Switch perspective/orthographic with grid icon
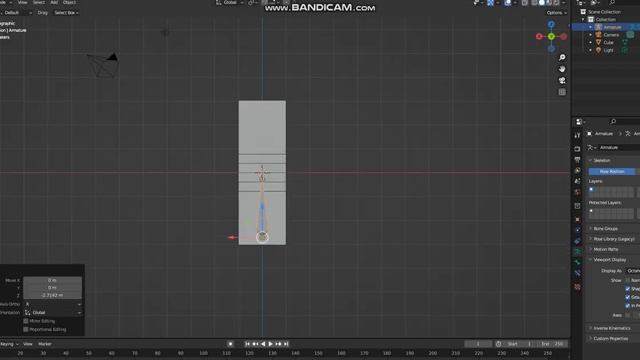The width and height of the screenshot is (640, 360). [x=562, y=92]
